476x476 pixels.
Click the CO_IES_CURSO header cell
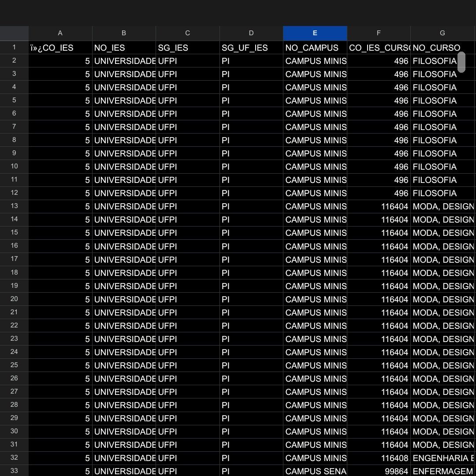tap(379, 48)
